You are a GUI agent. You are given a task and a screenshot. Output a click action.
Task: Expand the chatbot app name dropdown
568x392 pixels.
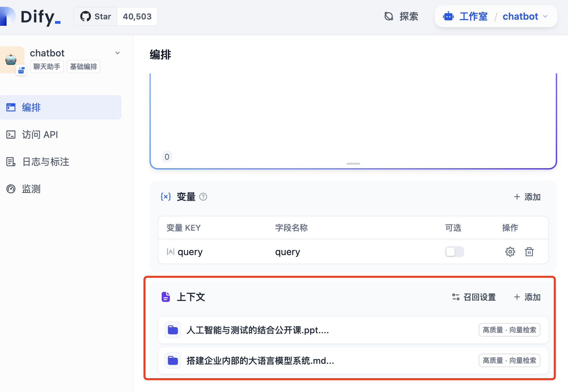(x=117, y=53)
